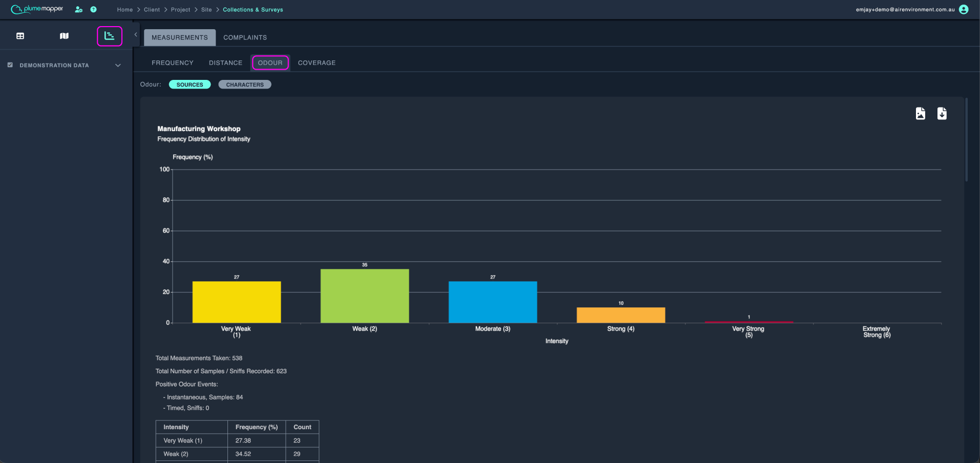Click the Very Weak (1) table cell

click(192, 440)
